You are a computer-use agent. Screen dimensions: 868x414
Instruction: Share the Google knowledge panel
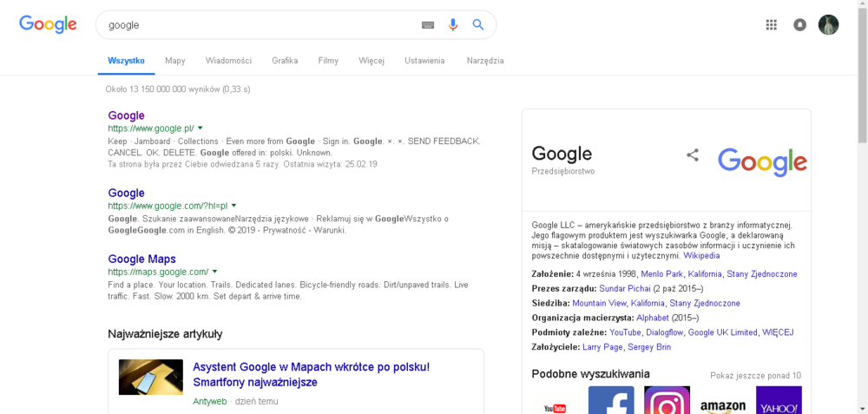(x=692, y=155)
